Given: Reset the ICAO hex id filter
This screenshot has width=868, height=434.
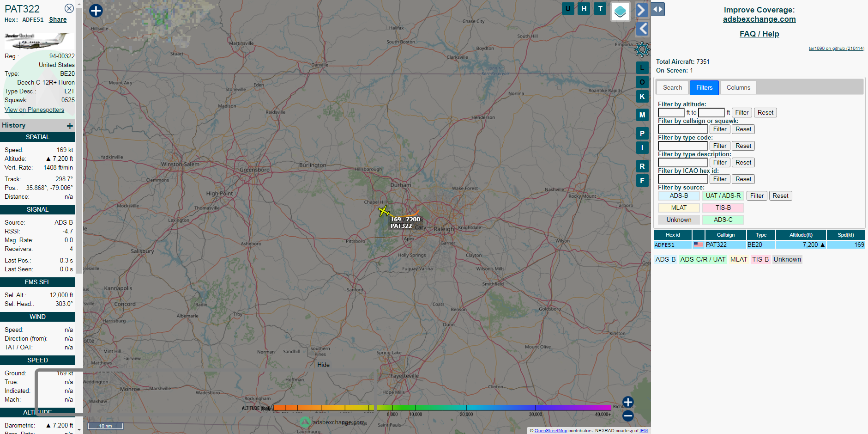Looking at the screenshot, I should (x=743, y=179).
